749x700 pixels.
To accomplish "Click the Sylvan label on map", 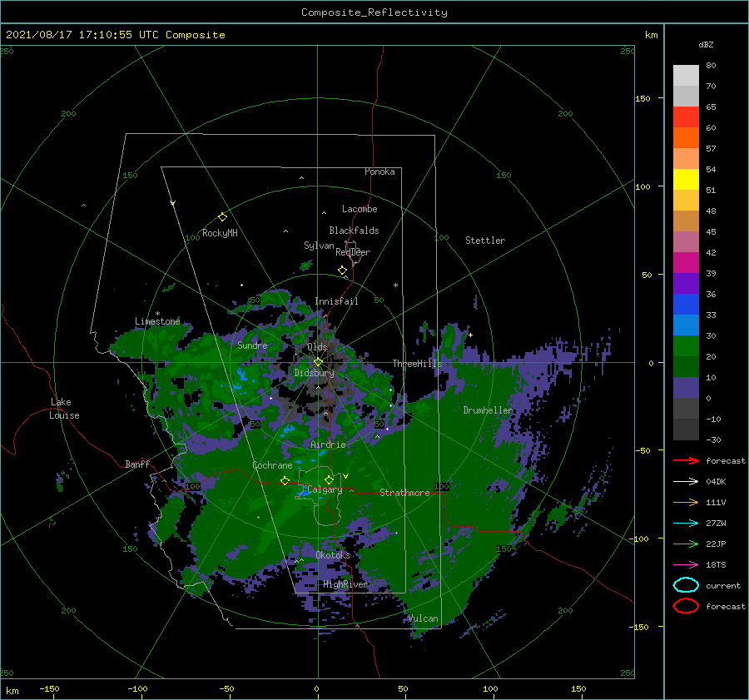I will [319, 246].
